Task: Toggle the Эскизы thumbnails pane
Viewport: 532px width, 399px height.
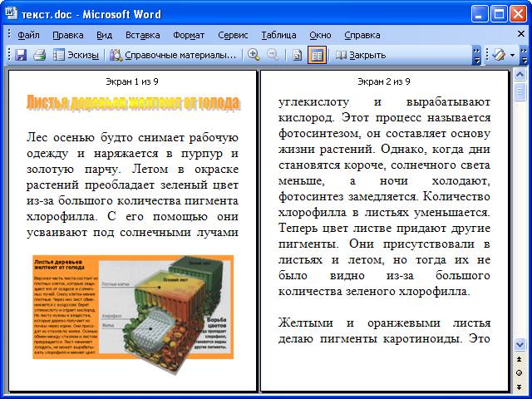Action: pos(76,55)
